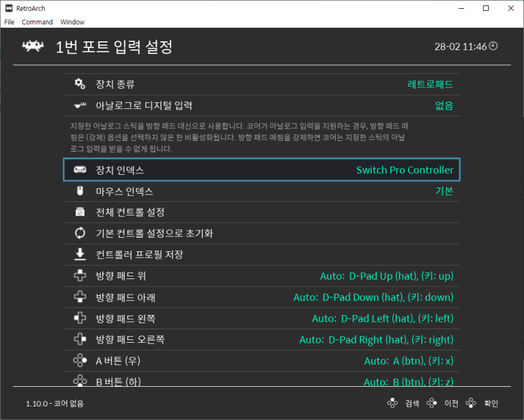Click the 'Auto: D-Pad Right (hat), (키: right)' value
Image resolution: width=524 pixels, height=420 pixels.
[376, 340]
